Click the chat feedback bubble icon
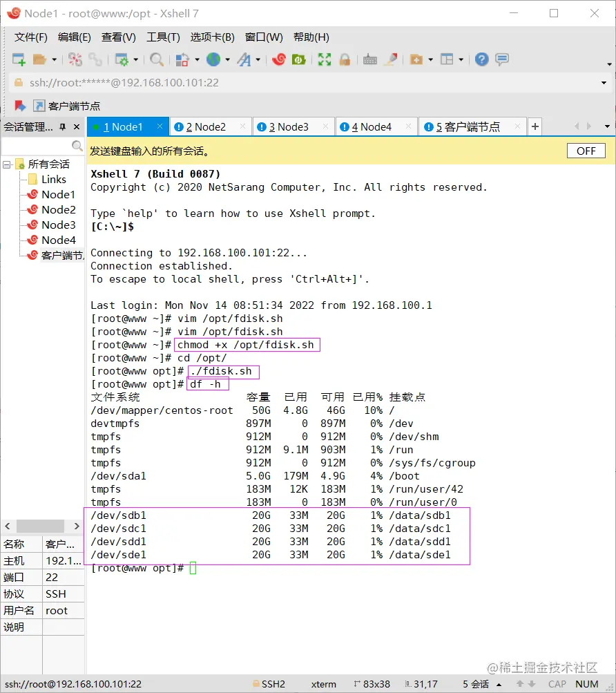The image size is (616, 693). [x=502, y=59]
